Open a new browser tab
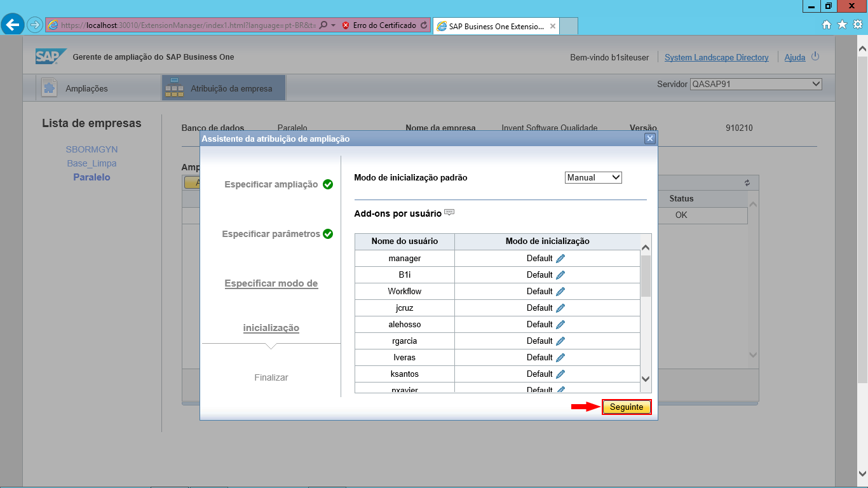This screenshot has width=868, height=488. 569,27
